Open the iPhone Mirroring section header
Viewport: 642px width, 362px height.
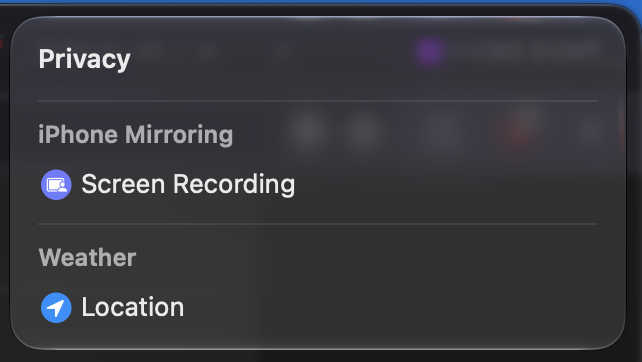click(x=136, y=135)
